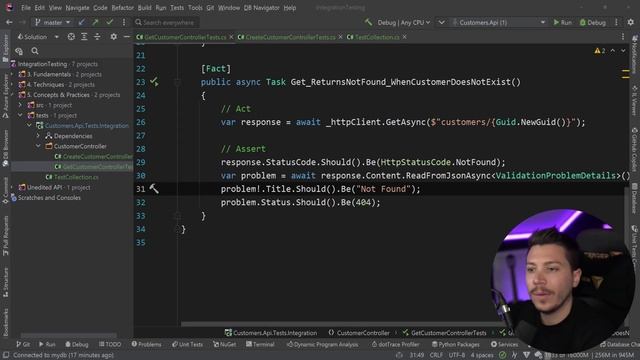This screenshot has height=360, width=640.
Task: Click the CRLF line separator in status bar
Action: tap(436, 355)
